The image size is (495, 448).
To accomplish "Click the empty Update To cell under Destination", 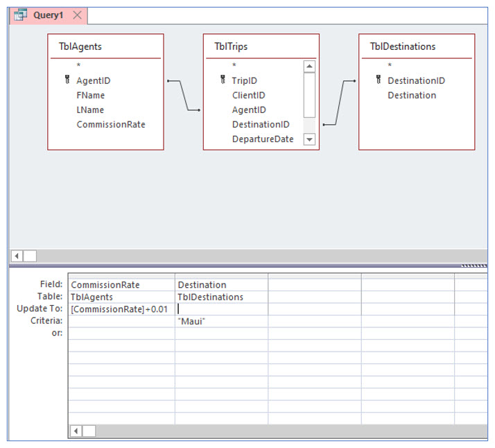I will tap(221, 309).
